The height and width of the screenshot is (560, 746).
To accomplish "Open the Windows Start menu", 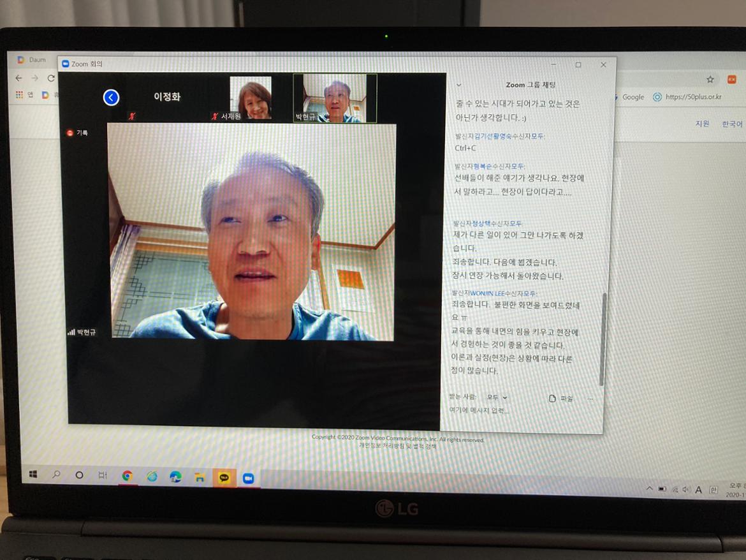I will (33, 474).
